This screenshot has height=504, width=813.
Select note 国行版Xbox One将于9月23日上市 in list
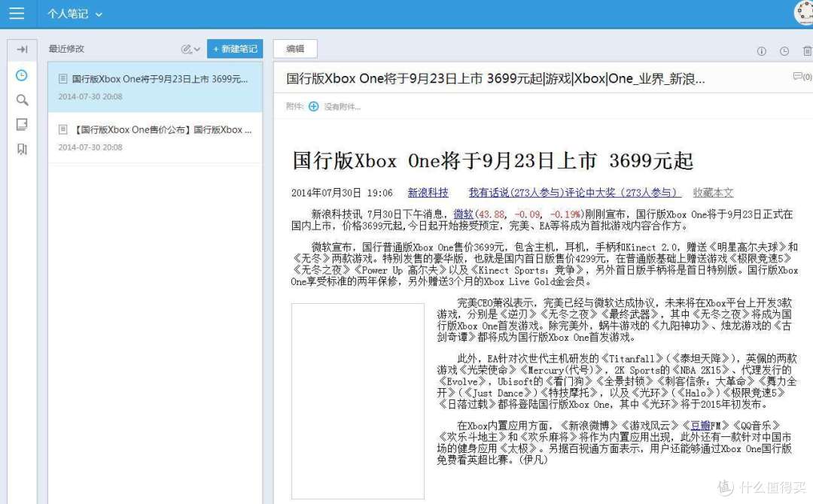coord(155,87)
